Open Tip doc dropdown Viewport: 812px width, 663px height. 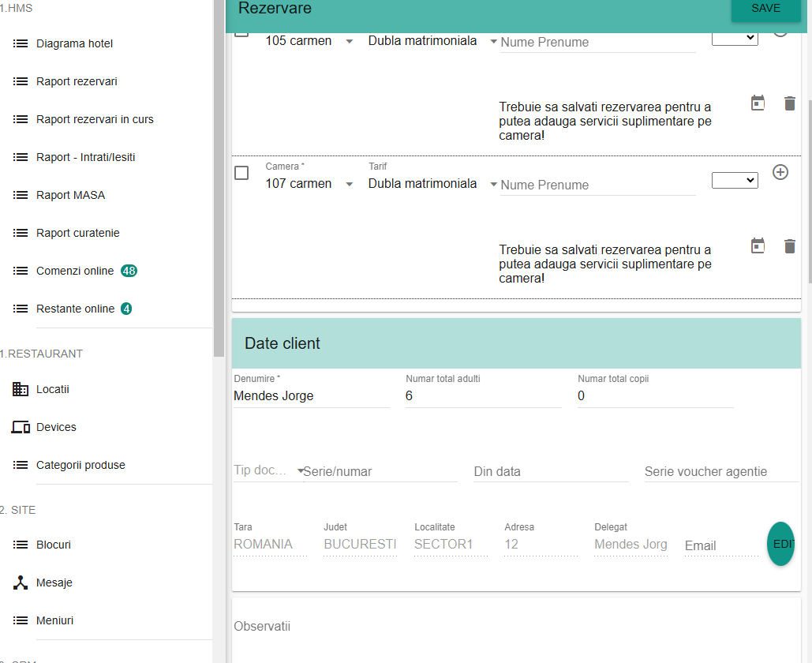tap(268, 470)
